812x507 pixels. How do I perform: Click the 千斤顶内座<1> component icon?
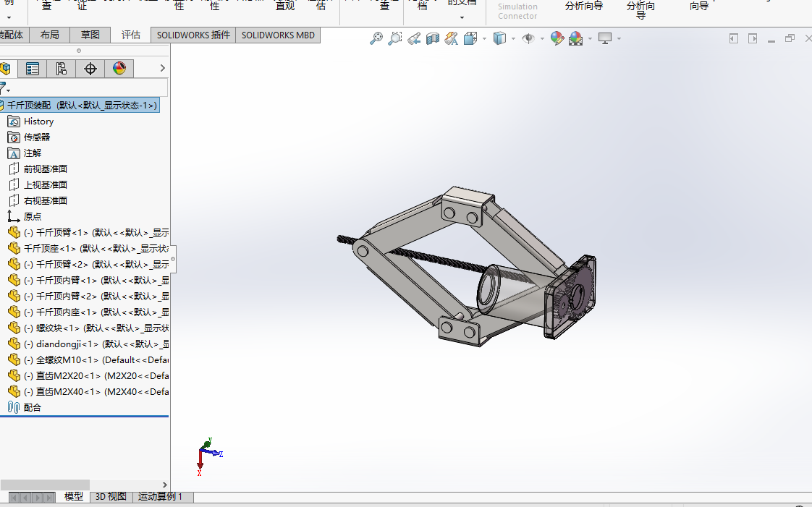click(x=14, y=312)
